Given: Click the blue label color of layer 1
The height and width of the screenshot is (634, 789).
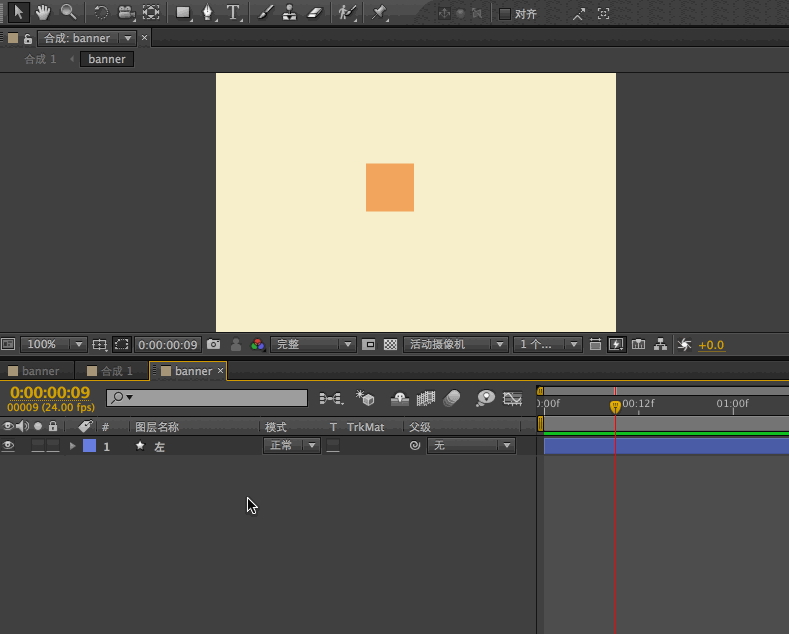Looking at the screenshot, I should [90, 446].
